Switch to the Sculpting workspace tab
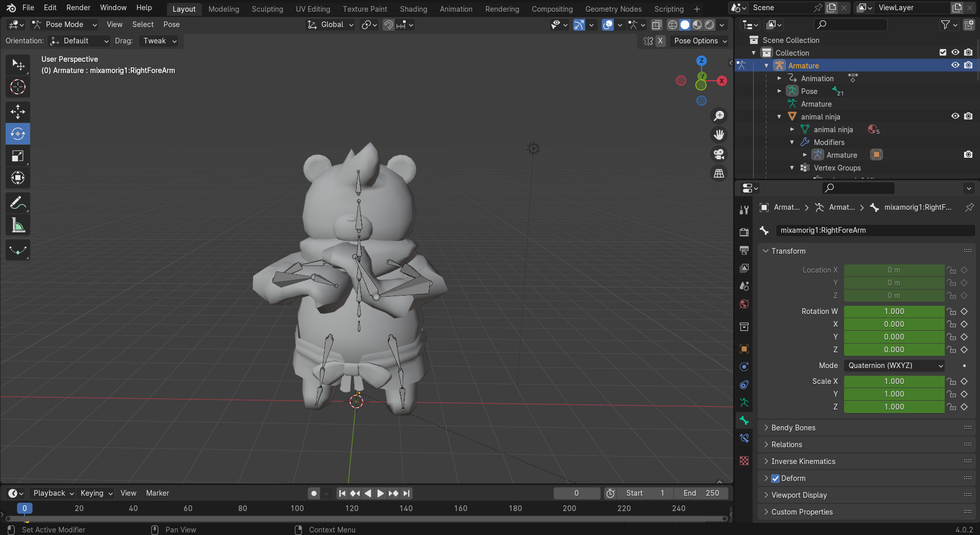This screenshot has width=980, height=535. [x=267, y=9]
